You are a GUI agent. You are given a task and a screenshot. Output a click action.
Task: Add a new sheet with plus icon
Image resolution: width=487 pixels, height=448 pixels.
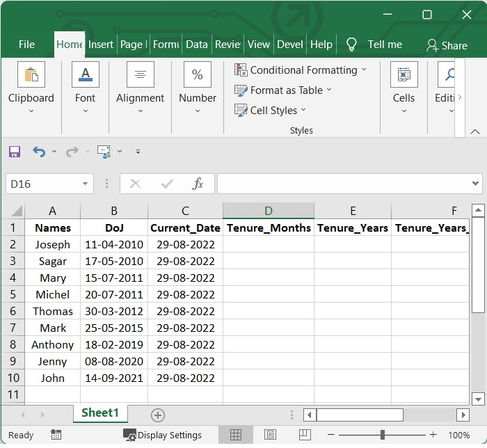[x=158, y=415]
